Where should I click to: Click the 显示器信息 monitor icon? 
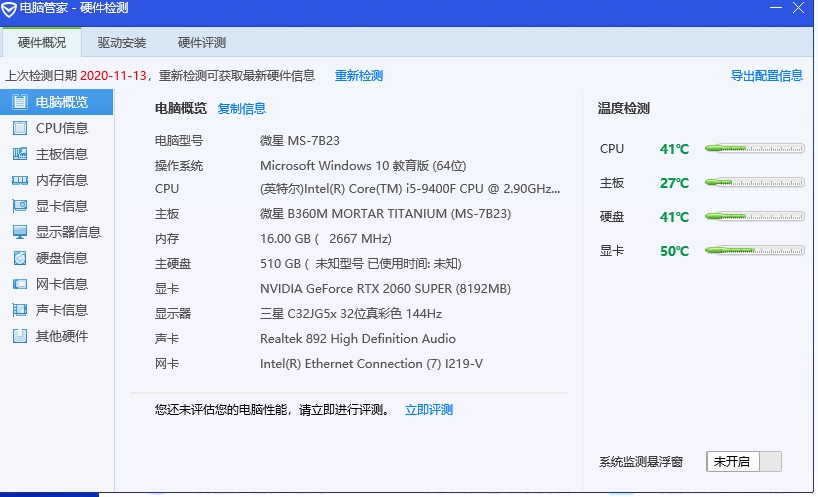pos(19,232)
